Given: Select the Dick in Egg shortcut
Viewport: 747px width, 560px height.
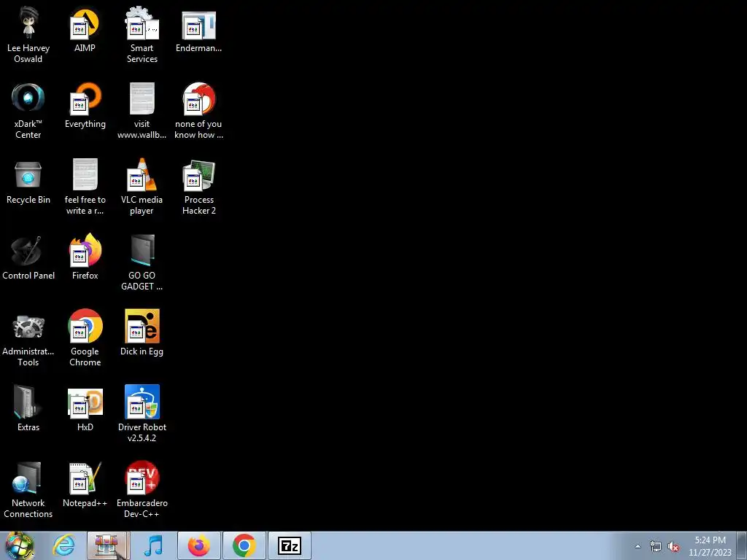Looking at the screenshot, I should point(142,333).
